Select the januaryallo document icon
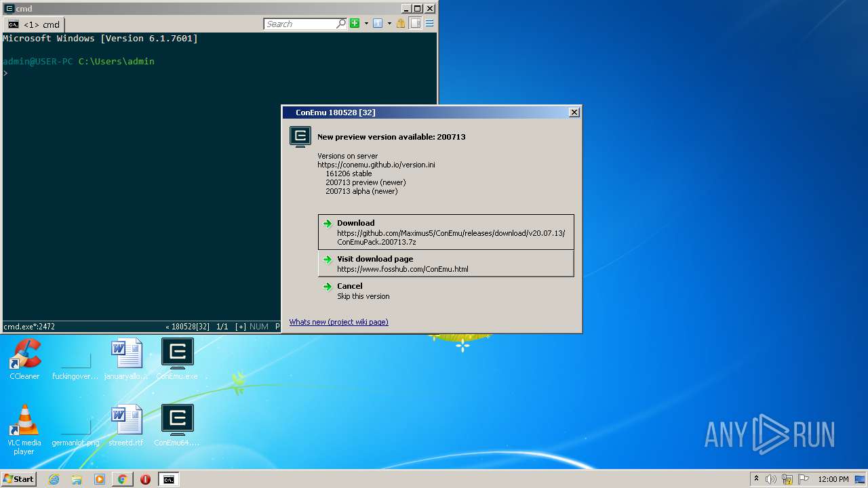868x488 pixels. pos(126,359)
